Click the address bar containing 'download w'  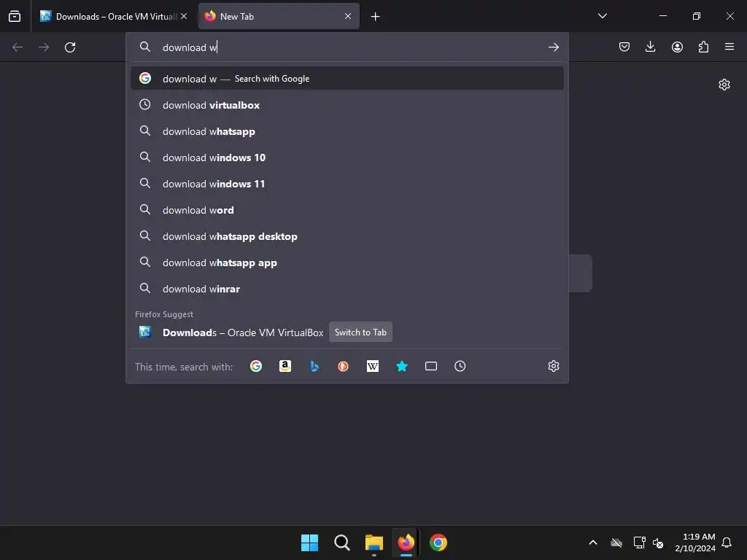[347, 47]
